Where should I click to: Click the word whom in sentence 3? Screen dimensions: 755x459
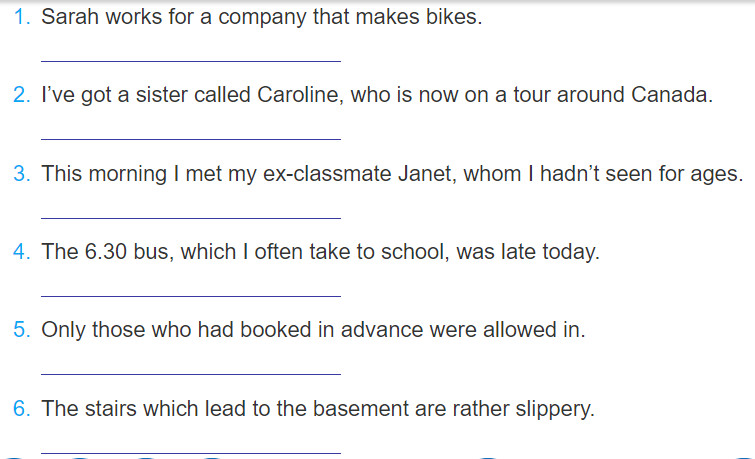pyautogui.click(x=492, y=174)
